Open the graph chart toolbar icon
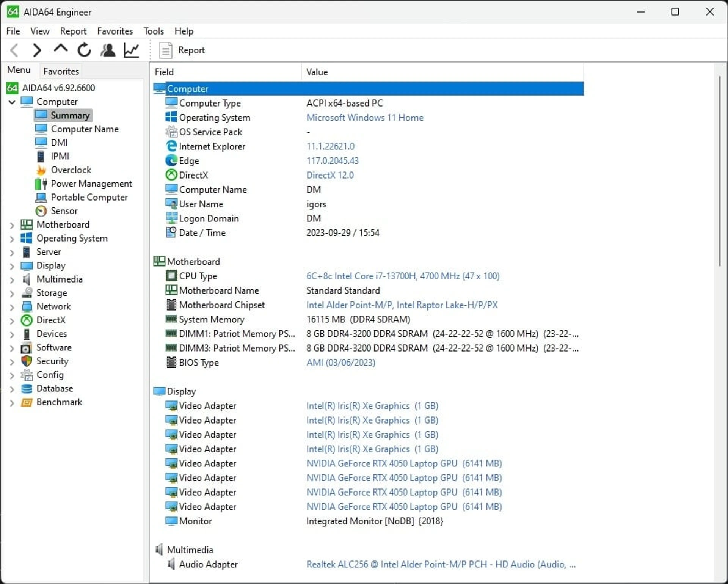 click(132, 50)
